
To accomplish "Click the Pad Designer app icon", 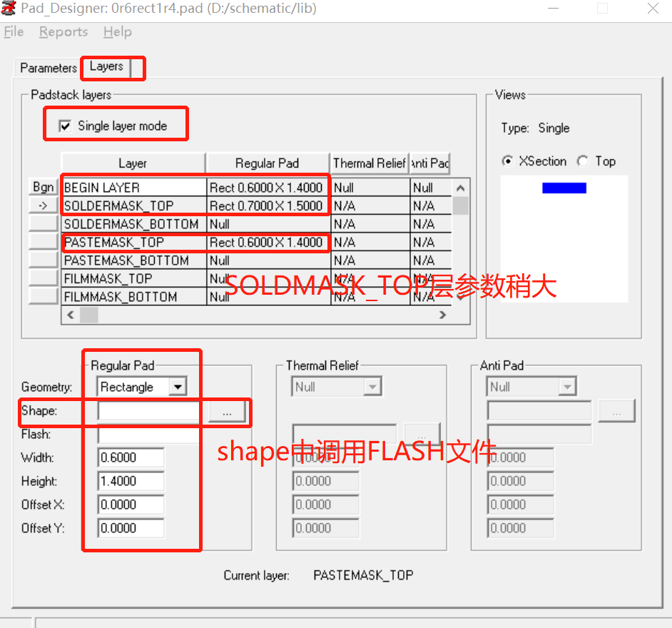I will 9,8.
